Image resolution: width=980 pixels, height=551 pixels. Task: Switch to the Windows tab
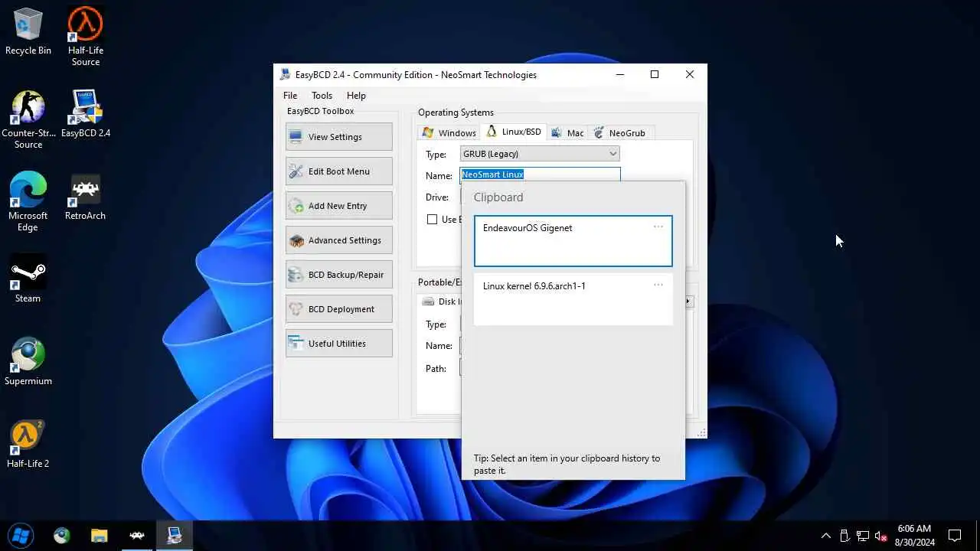coord(449,132)
